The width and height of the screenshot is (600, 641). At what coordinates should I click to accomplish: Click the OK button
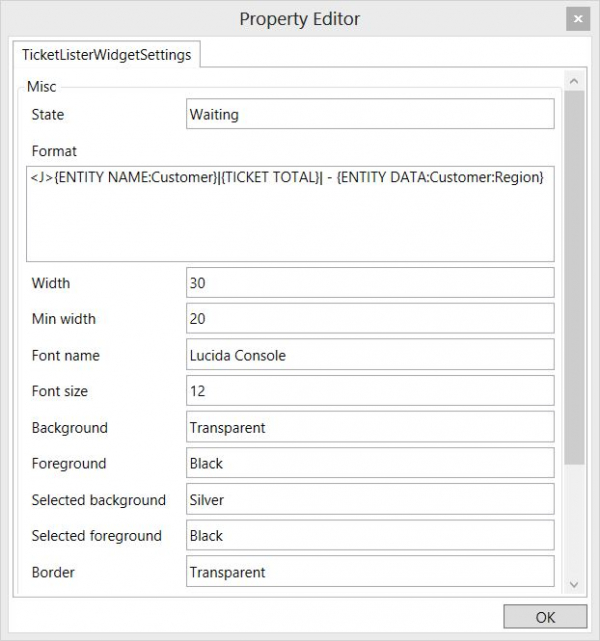click(x=545, y=617)
